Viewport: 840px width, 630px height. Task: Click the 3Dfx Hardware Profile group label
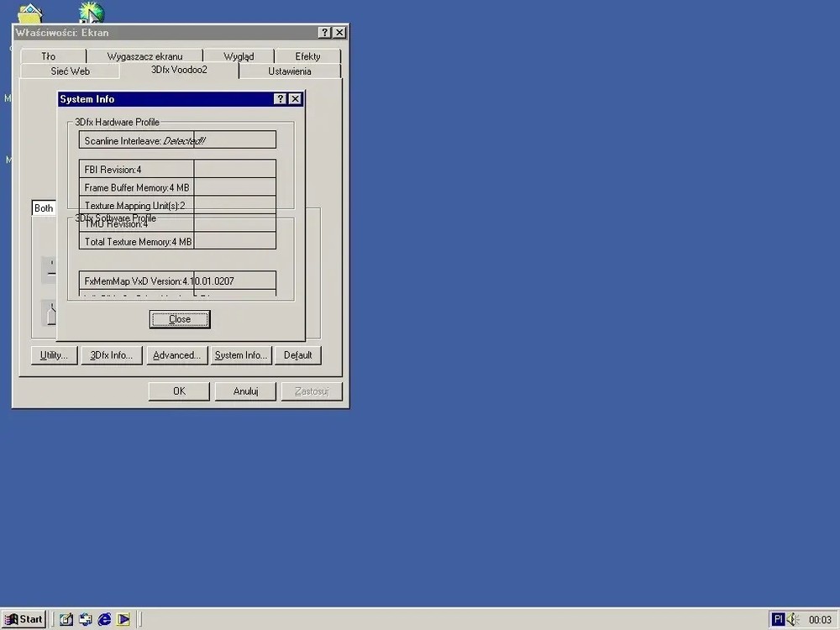(117, 122)
